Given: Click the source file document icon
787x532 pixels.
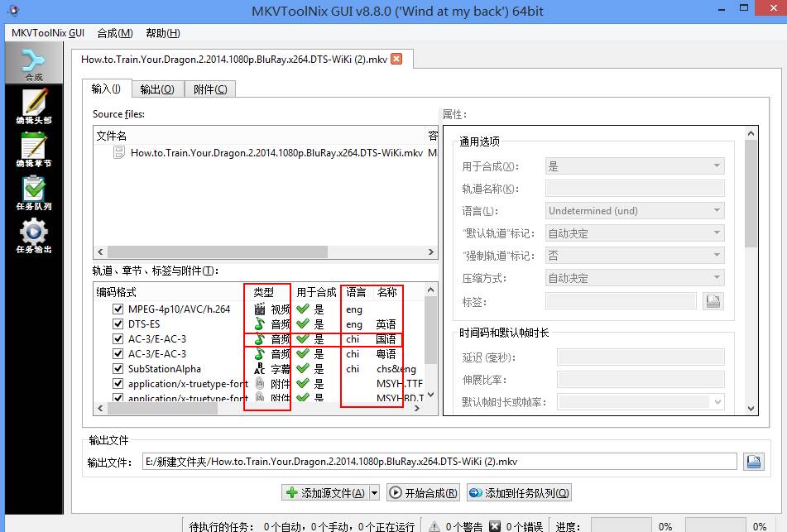Looking at the screenshot, I should tap(119, 152).
